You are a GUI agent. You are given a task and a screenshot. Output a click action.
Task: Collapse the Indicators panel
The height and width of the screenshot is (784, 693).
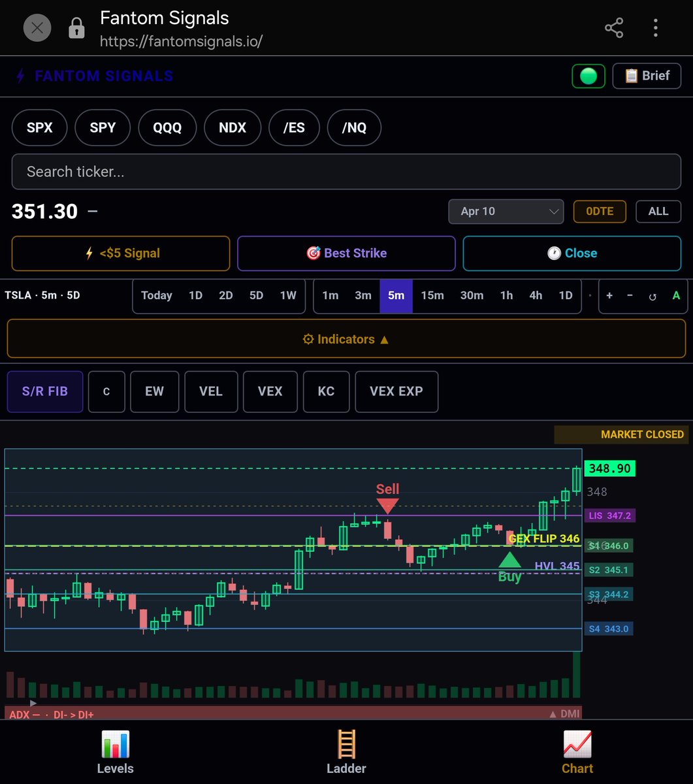pos(346,339)
